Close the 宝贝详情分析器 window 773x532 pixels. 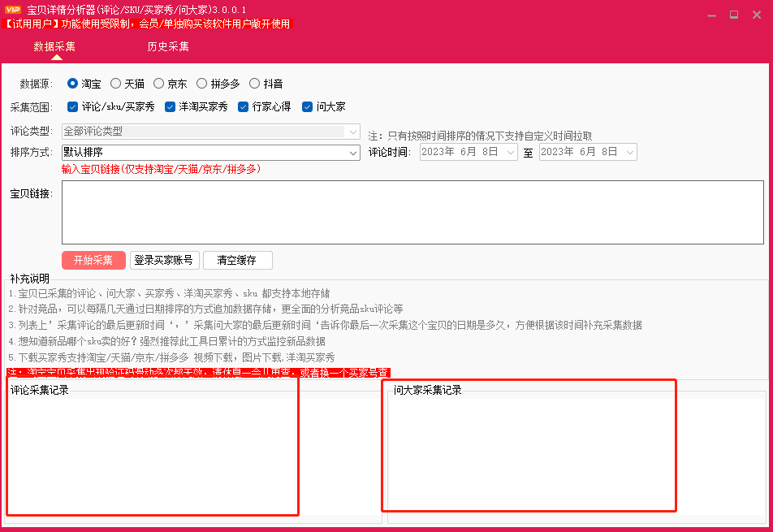click(757, 15)
